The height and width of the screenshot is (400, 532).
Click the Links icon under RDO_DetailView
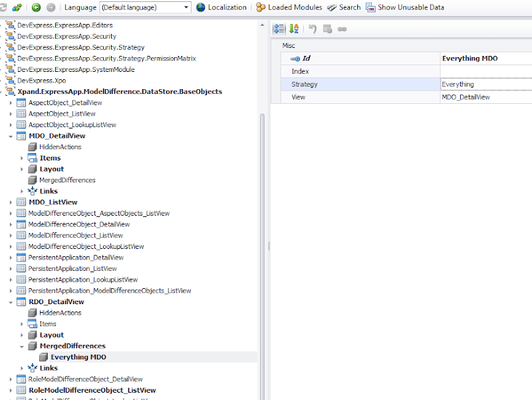click(x=32, y=368)
